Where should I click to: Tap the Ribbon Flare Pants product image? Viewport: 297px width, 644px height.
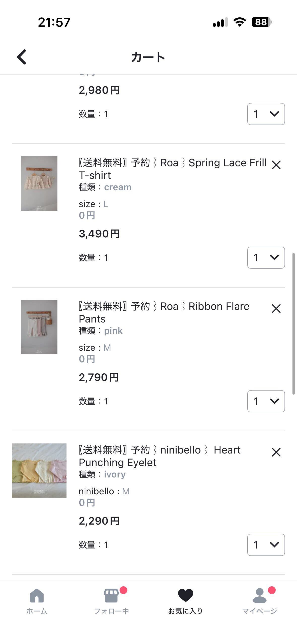pyautogui.click(x=39, y=327)
